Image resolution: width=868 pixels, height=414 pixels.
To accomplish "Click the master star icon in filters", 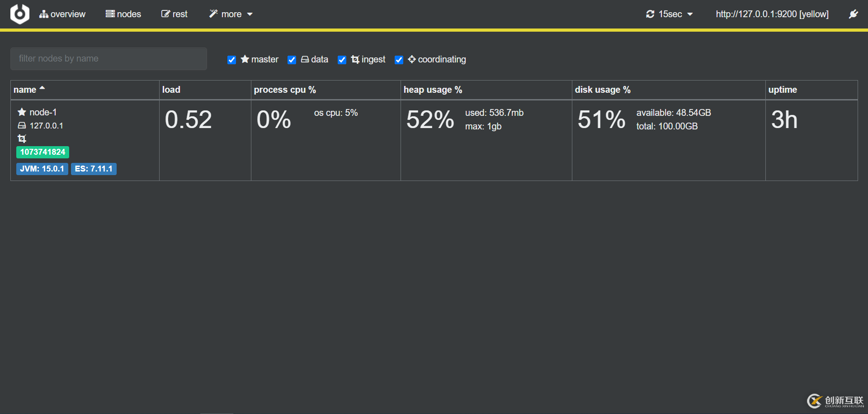I will click(x=245, y=59).
